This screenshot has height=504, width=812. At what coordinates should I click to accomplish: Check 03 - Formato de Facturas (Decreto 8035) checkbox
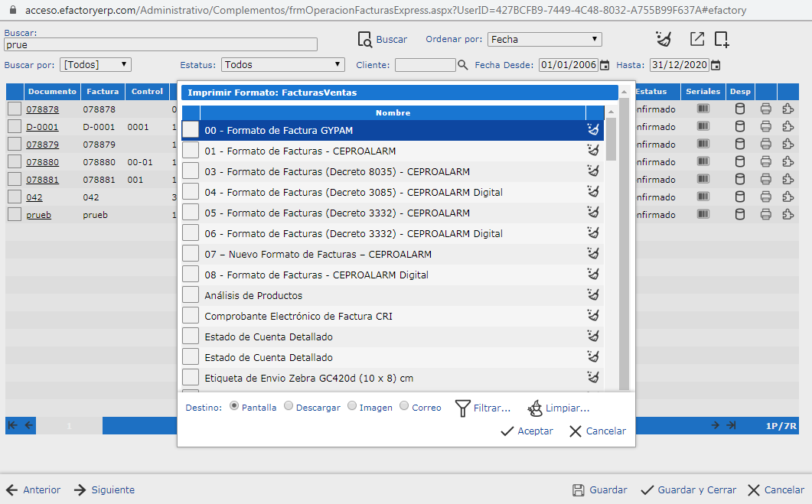pyautogui.click(x=191, y=171)
